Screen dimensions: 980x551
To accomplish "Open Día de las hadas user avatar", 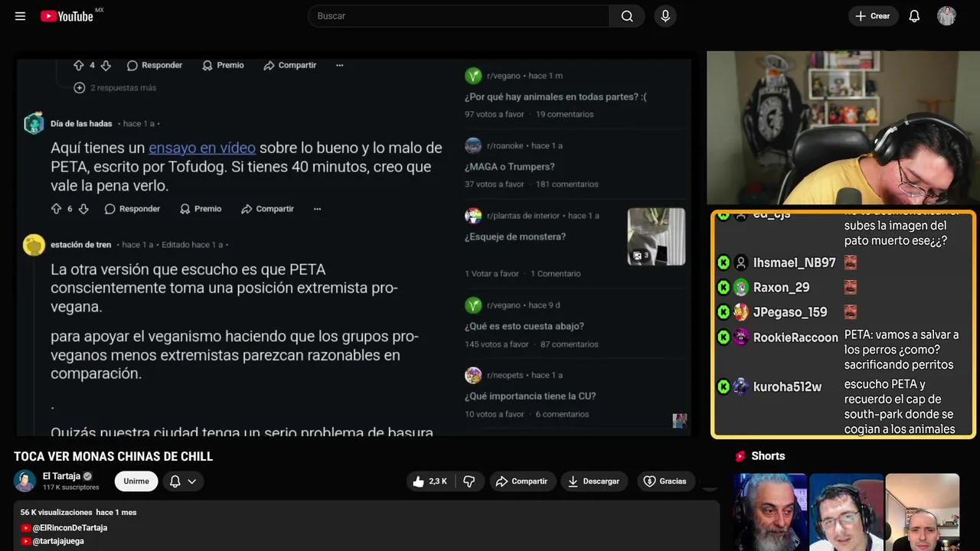I will pos(34,123).
